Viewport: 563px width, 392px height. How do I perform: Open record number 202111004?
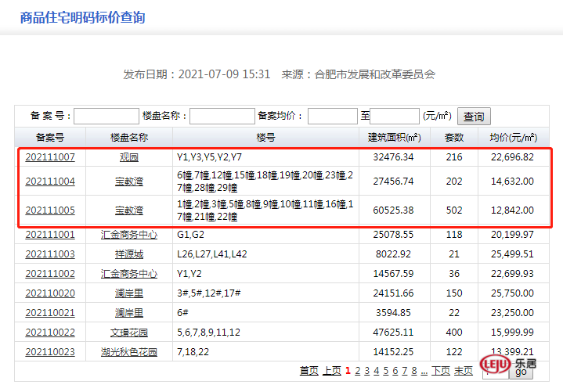coord(50,181)
